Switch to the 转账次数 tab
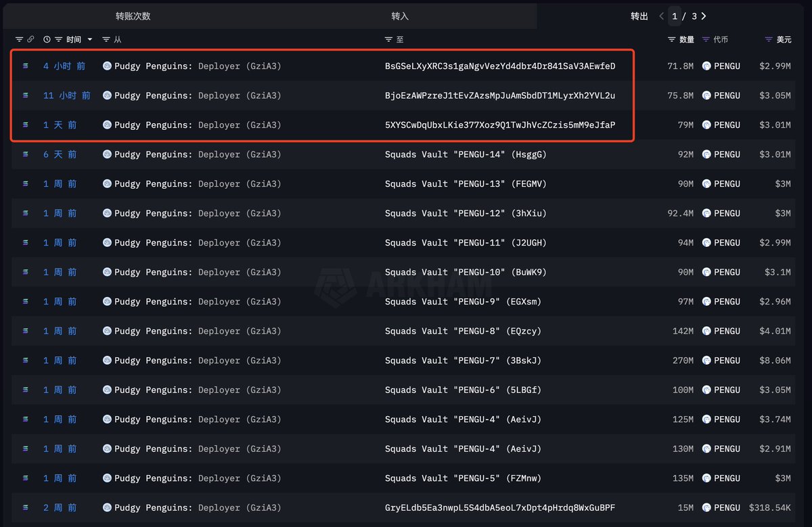812x527 pixels. 133,16
